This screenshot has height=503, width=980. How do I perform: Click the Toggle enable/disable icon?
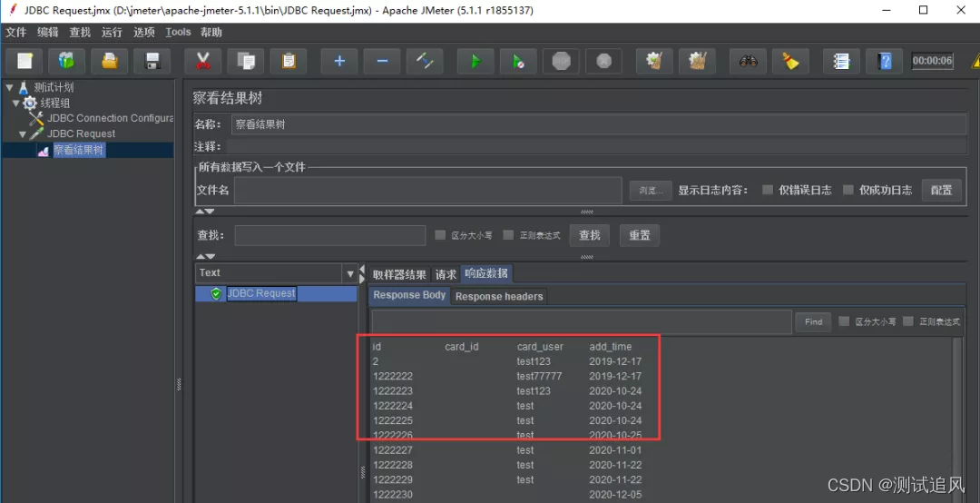click(x=425, y=61)
